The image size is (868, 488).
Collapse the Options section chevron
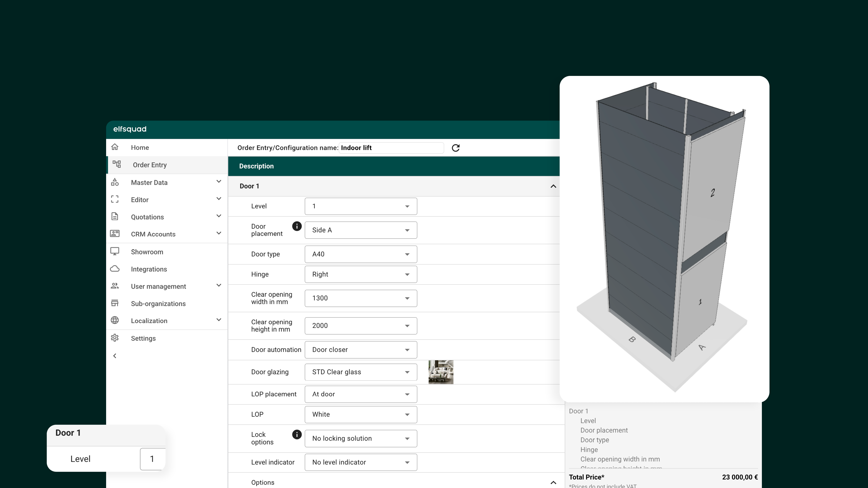(x=553, y=482)
